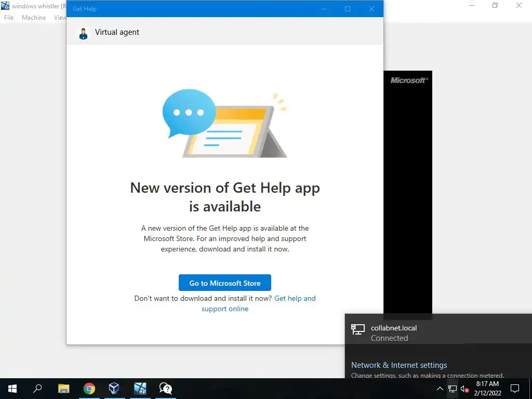Close the windows whistler VirtualBox window
Viewport: 532px width, 399px height.
519,5
